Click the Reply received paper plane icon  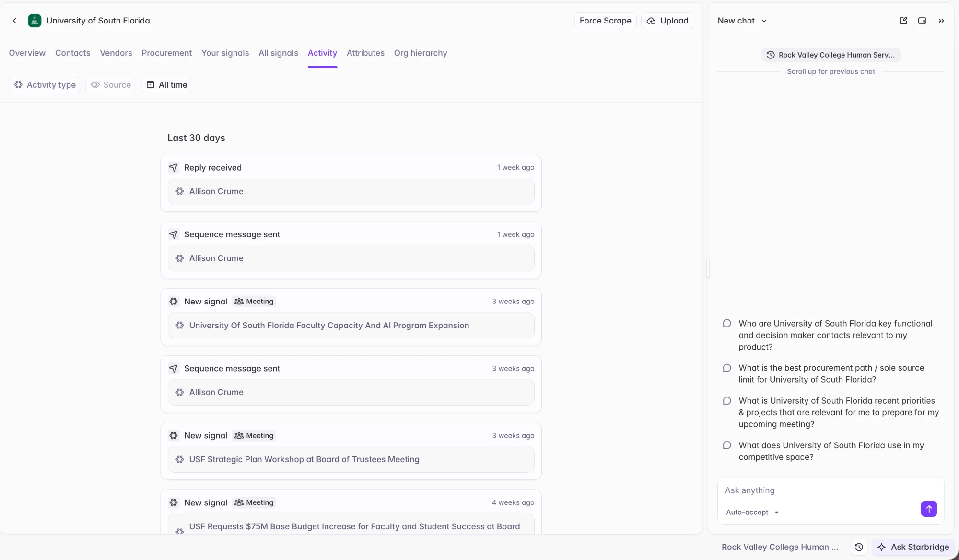(174, 167)
